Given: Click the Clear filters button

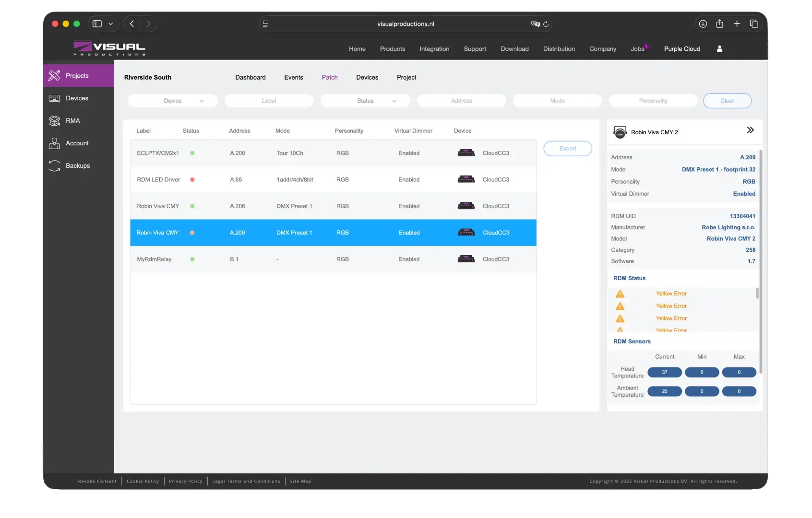Looking at the screenshot, I should click(x=727, y=101).
